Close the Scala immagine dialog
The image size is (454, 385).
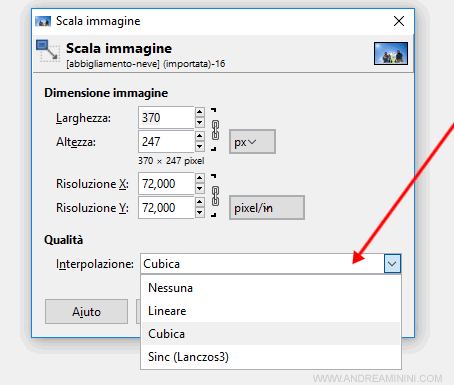(399, 21)
